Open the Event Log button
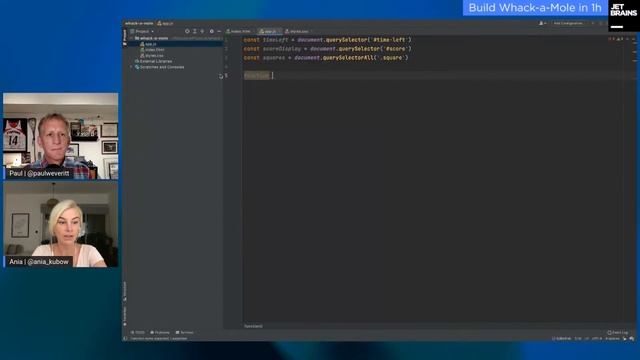 click(x=618, y=333)
